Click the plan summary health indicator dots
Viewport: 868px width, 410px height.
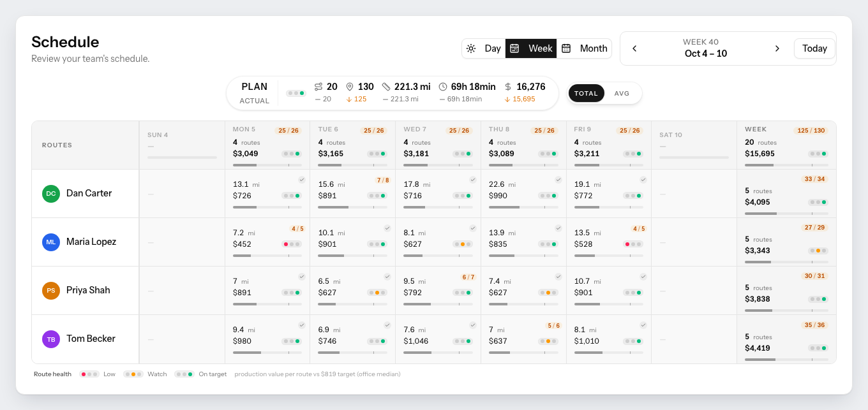[x=296, y=93]
